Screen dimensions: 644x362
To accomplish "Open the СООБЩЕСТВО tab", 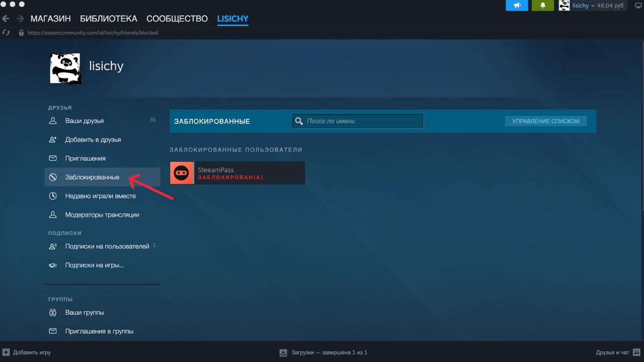I will [177, 19].
